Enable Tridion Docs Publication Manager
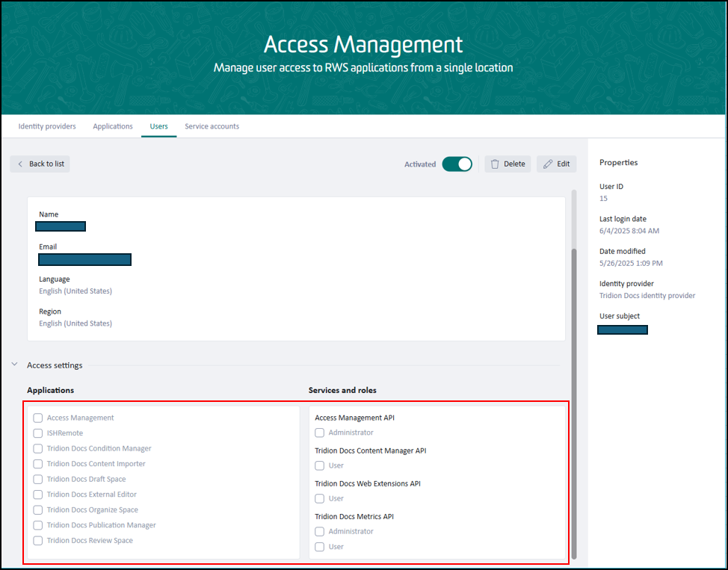Screen dimensions: 728x570 point(37,525)
